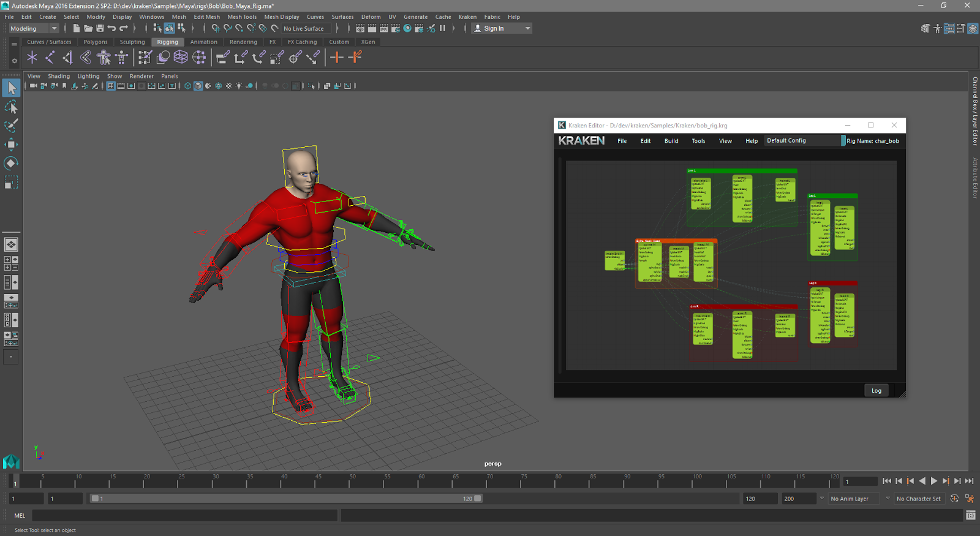This screenshot has width=980, height=536.
Task: Toggle auto keyframe button
Action: click(x=954, y=499)
